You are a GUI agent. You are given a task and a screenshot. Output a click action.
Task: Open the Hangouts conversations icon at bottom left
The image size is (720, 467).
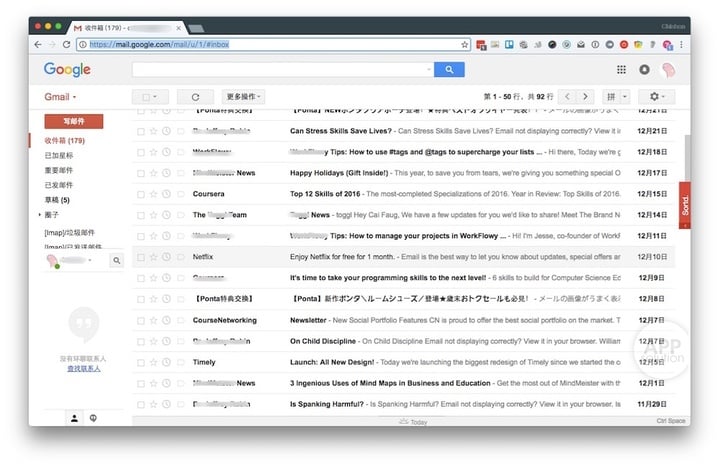tap(93, 418)
